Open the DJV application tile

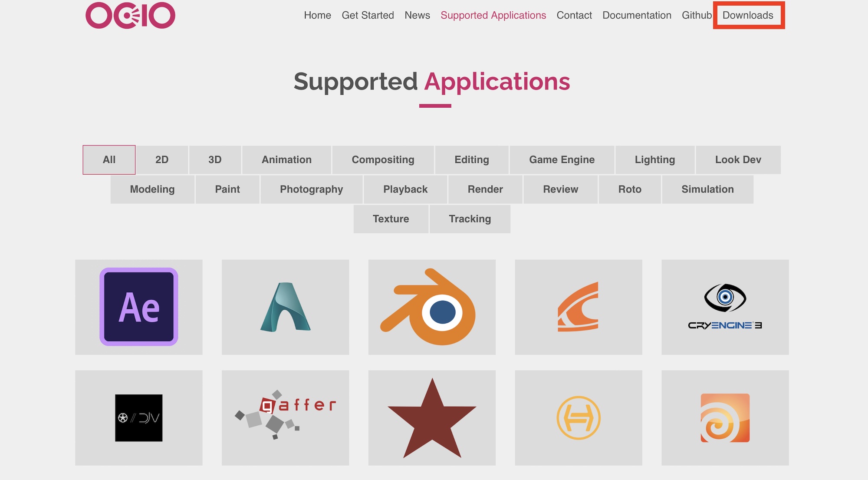pyautogui.click(x=138, y=417)
